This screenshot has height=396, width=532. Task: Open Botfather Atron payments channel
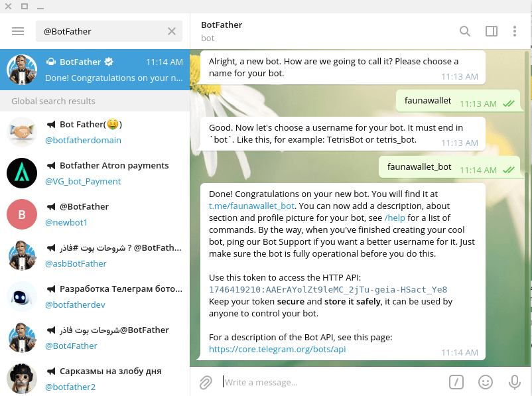pos(95,173)
